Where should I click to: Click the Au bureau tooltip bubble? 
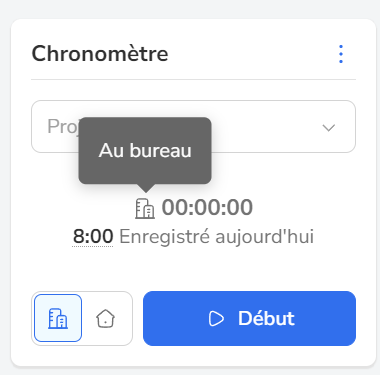[145, 150]
